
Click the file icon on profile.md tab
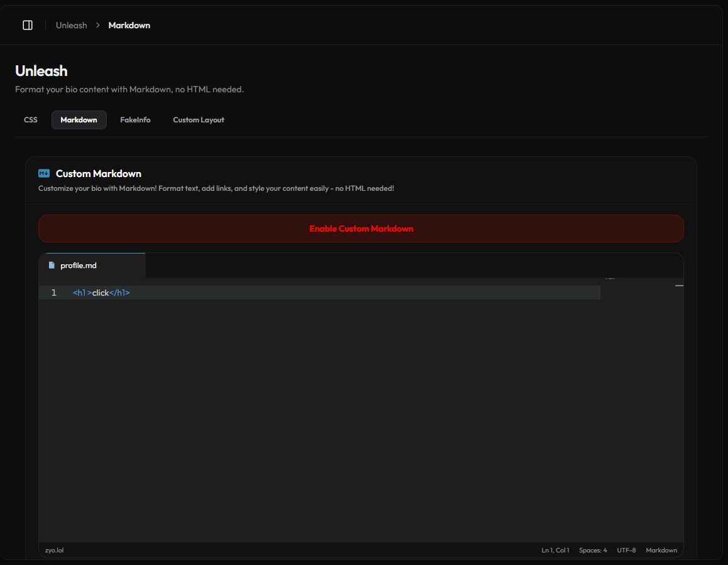click(52, 266)
